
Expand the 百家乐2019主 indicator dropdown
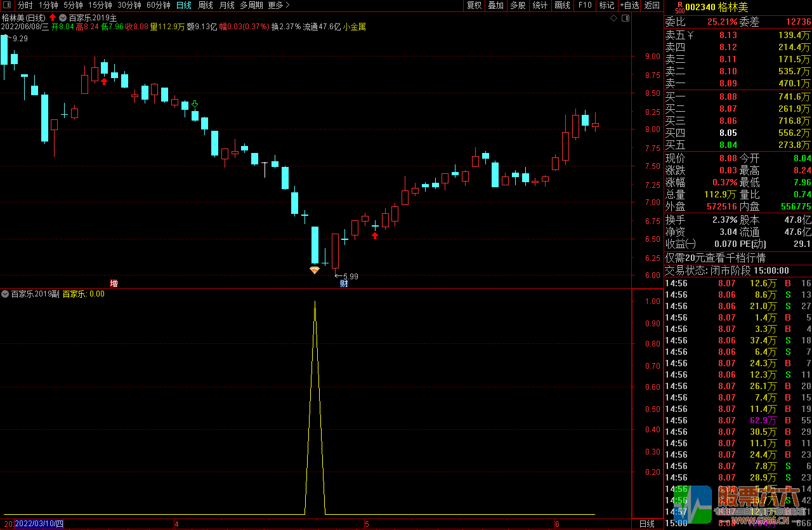pyautogui.click(x=63, y=18)
